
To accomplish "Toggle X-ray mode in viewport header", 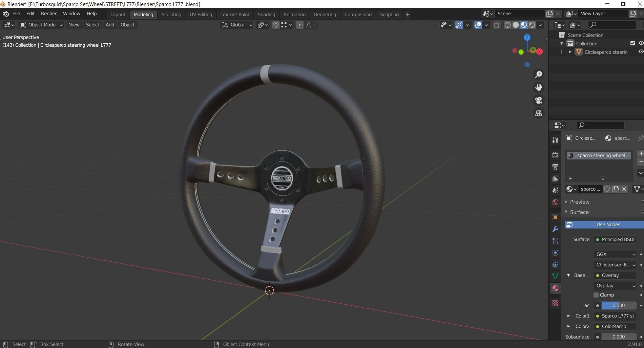I will click(497, 25).
